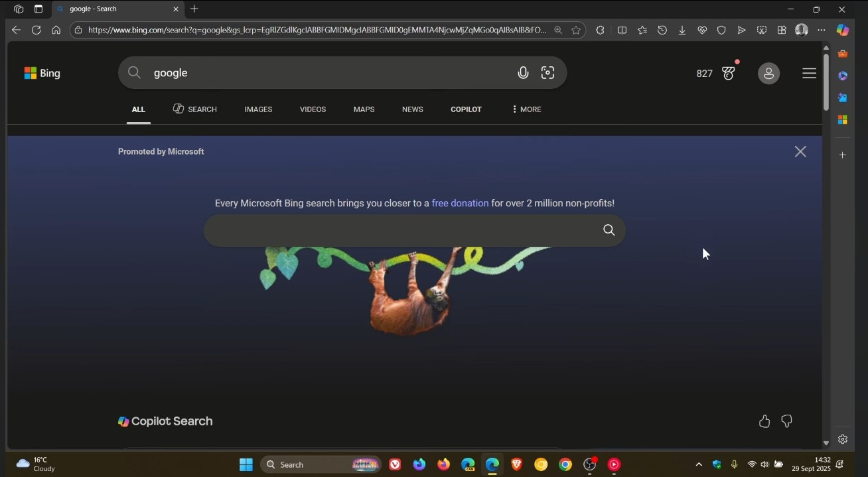This screenshot has width=868, height=477.
Task: Open page zoom indicator in address bar
Action: (x=558, y=30)
